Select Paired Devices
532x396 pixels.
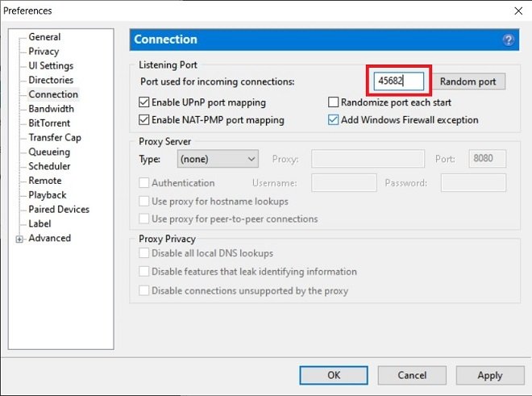coord(59,209)
